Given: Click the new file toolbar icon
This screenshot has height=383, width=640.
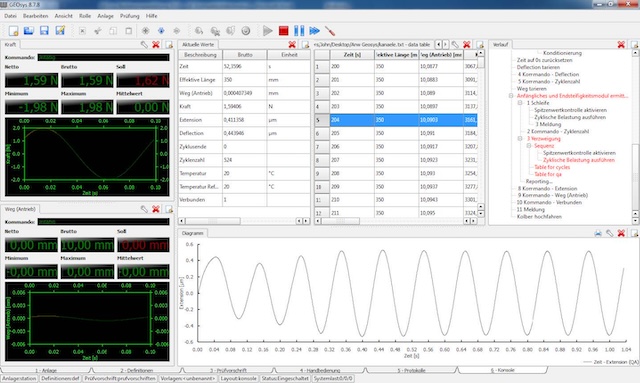Looking at the screenshot, I should tap(13, 31).
